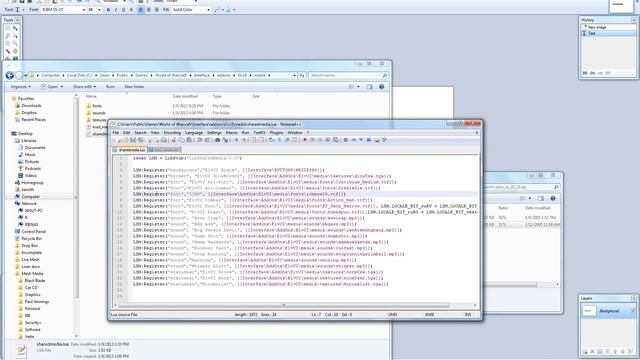Click Redo icon in History panel

pos(600,73)
